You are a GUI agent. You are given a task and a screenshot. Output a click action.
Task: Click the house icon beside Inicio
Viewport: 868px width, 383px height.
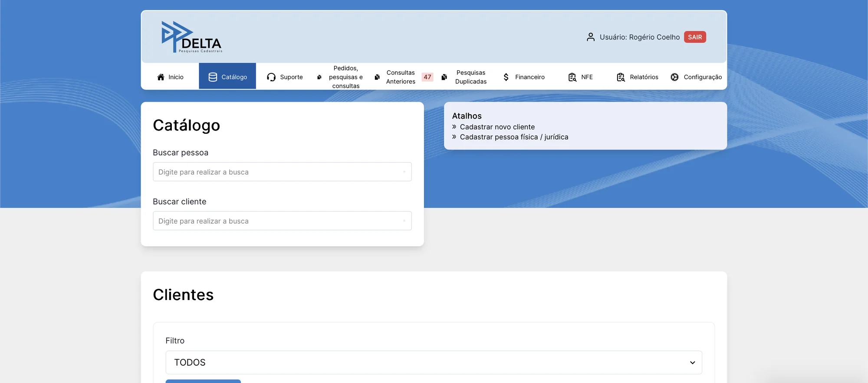tap(161, 77)
